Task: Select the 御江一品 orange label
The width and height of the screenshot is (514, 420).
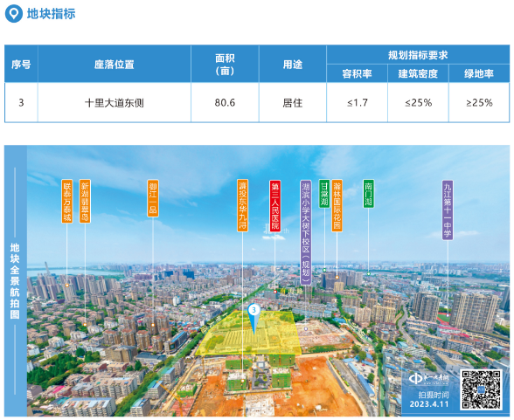Action: pyautogui.click(x=153, y=198)
